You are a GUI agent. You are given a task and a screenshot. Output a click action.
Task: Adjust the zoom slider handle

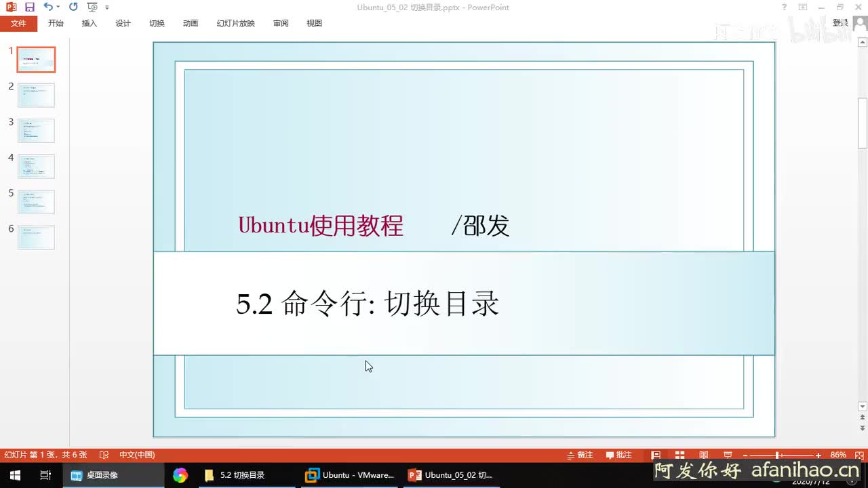coord(777,455)
